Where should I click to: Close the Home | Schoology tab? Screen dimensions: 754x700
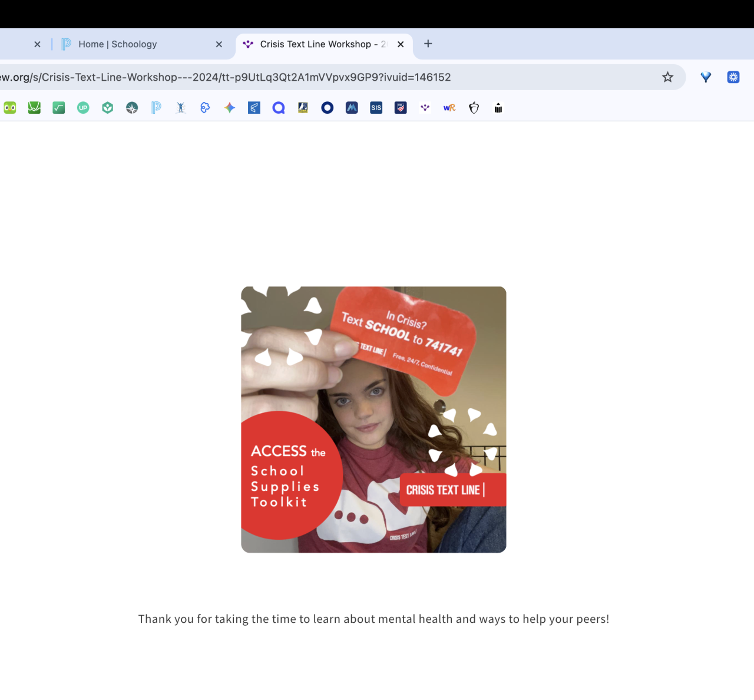tap(219, 44)
